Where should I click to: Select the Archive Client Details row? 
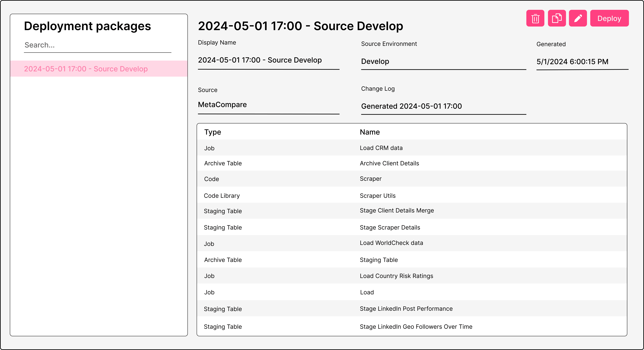(x=412, y=163)
